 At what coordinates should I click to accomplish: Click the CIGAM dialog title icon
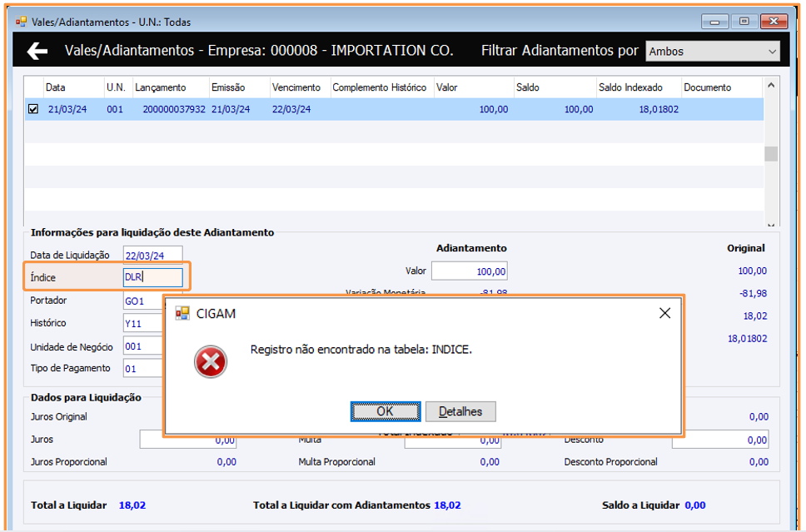[182, 313]
